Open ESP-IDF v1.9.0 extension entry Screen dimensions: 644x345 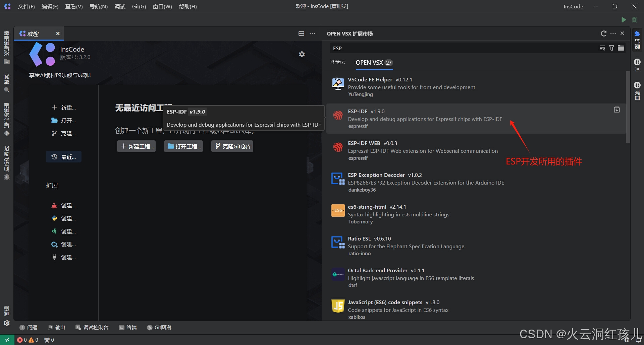pos(476,119)
